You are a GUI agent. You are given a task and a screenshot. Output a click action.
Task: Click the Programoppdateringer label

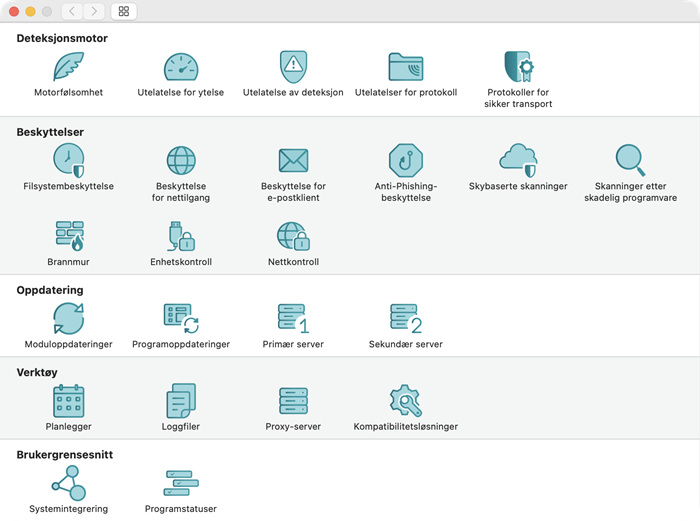(181, 344)
